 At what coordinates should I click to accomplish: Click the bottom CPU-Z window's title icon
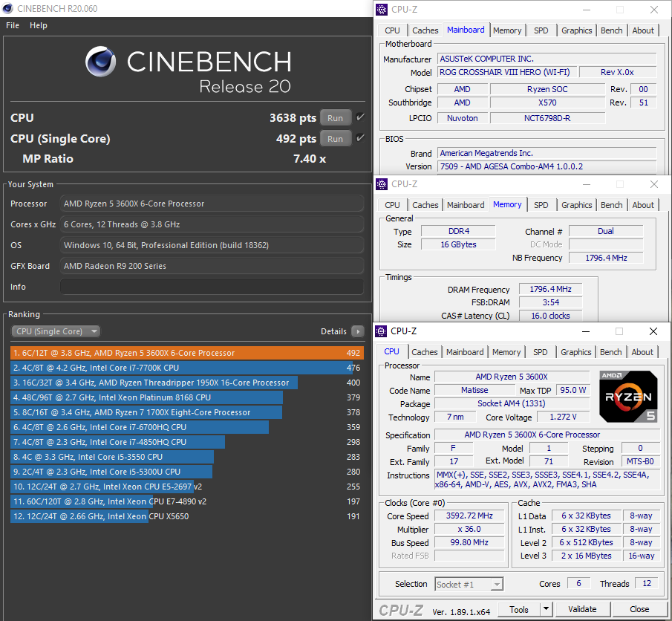click(x=381, y=331)
